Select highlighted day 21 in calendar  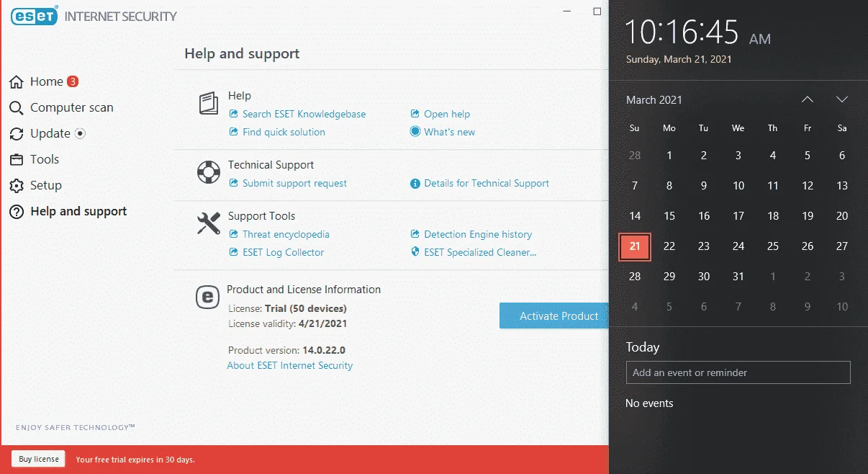[x=635, y=246]
